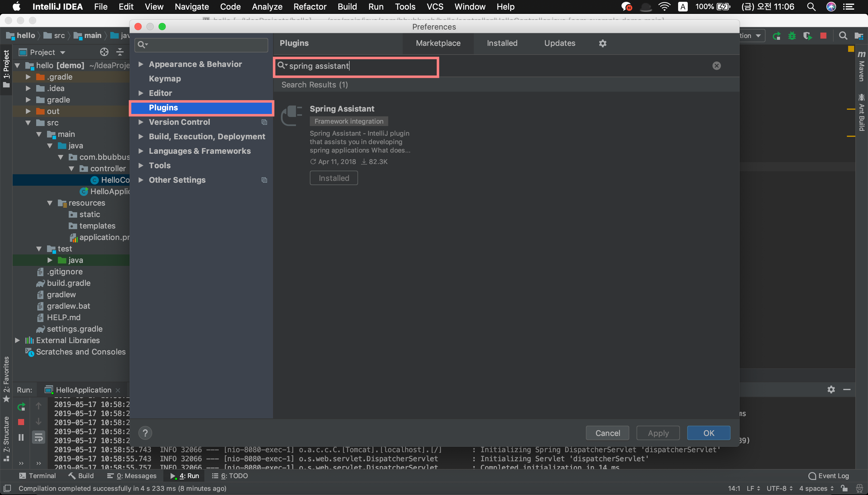Screen dimensions: 868x495
Task: Click the OK button
Action: click(708, 433)
